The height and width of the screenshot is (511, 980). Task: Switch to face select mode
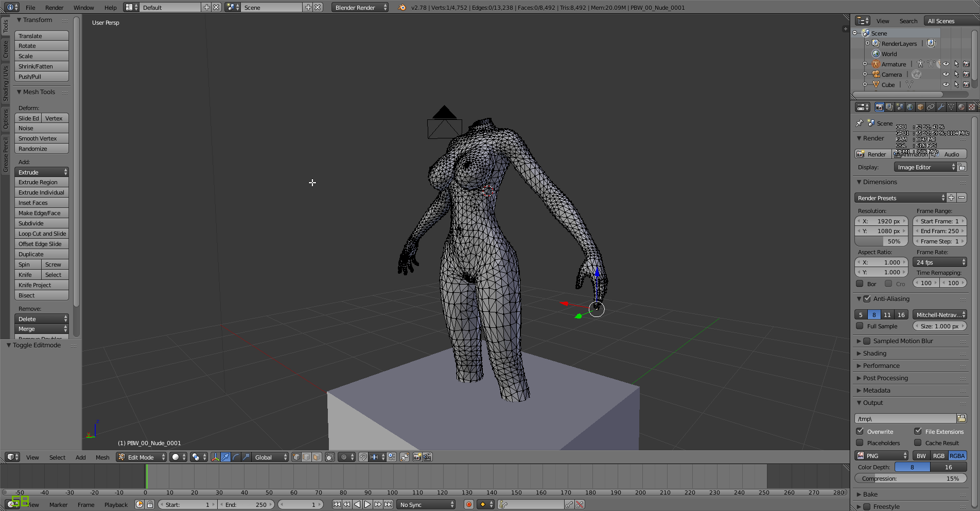tap(317, 457)
